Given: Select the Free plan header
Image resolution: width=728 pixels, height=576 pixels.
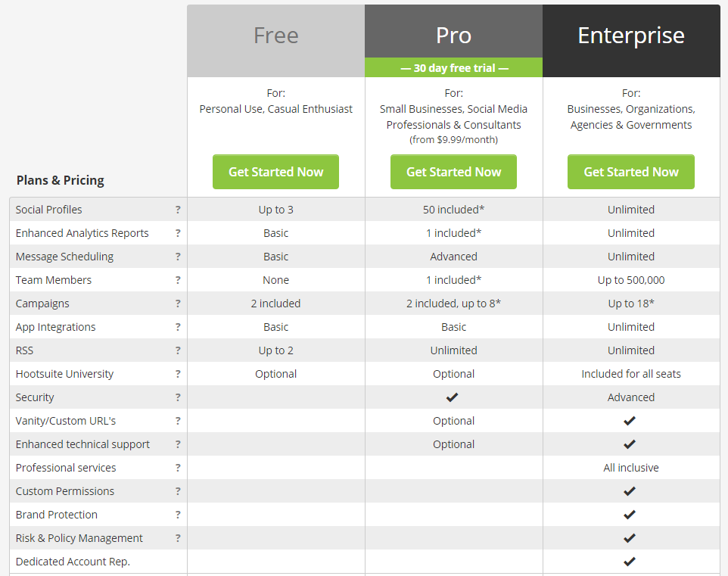Looking at the screenshot, I should click(275, 36).
